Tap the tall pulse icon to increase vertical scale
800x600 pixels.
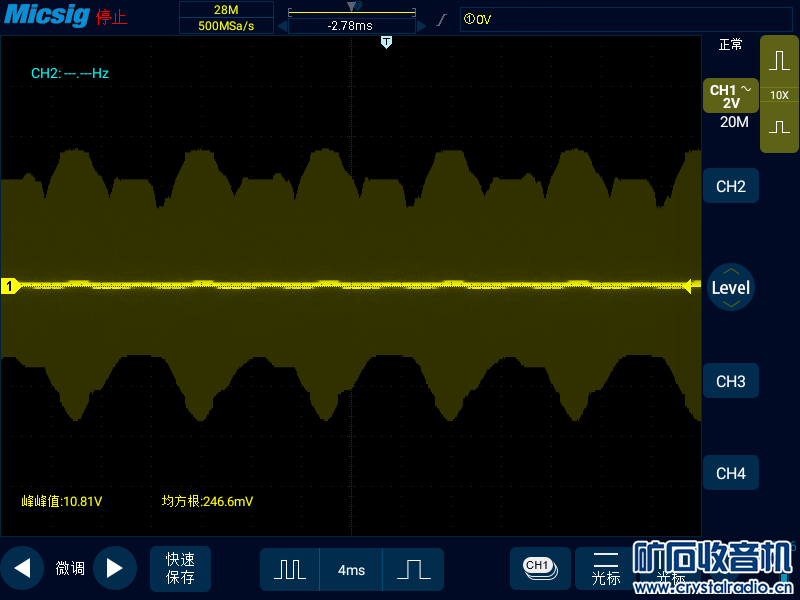779,60
